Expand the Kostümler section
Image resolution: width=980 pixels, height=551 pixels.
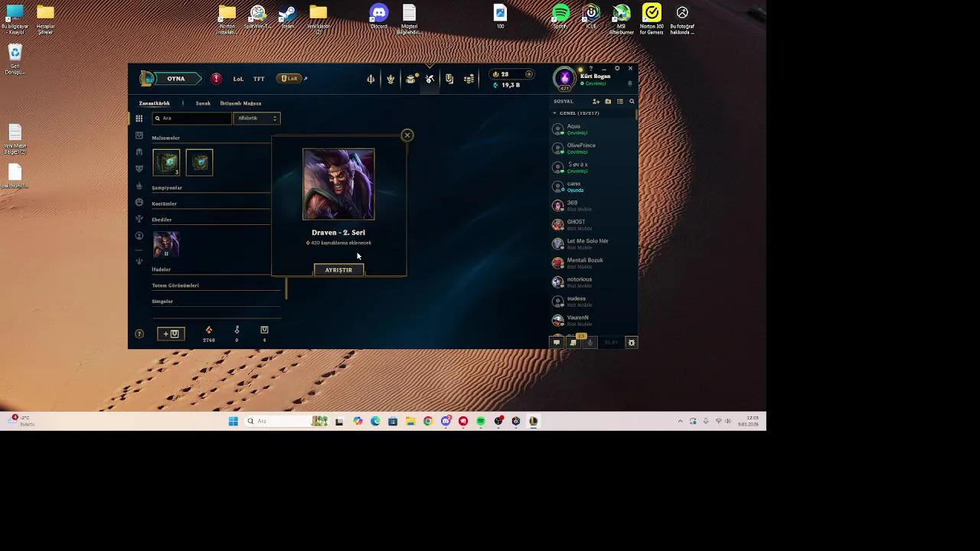[x=164, y=204]
